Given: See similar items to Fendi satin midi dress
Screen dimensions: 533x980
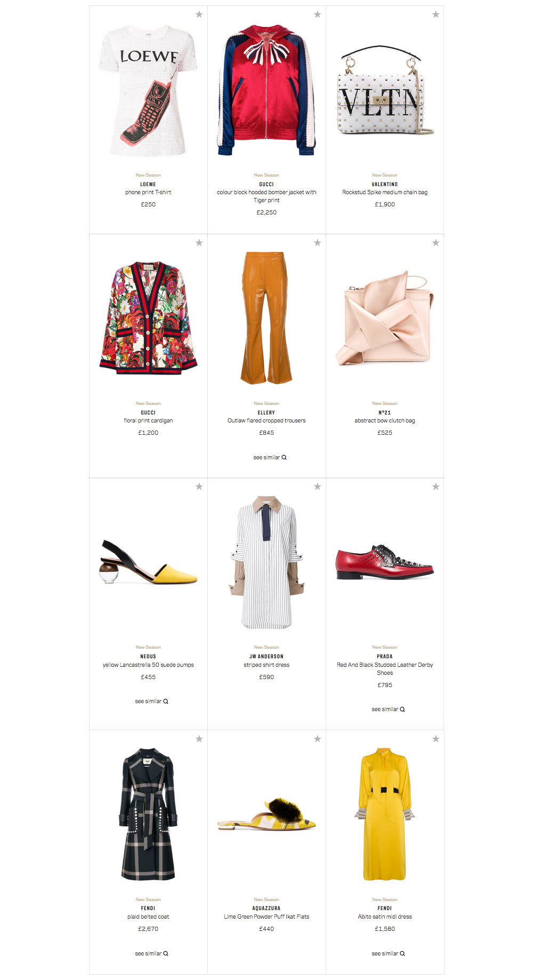Looking at the screenshot, I should click(x=388, y=953).
